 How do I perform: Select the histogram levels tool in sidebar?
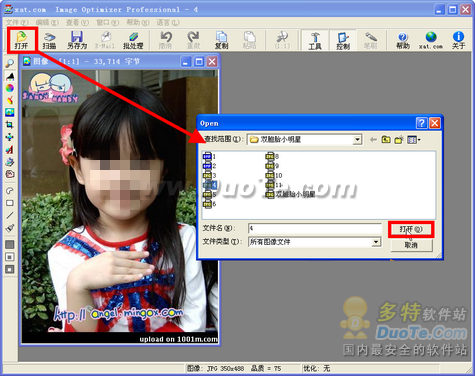tap(10, 76)
